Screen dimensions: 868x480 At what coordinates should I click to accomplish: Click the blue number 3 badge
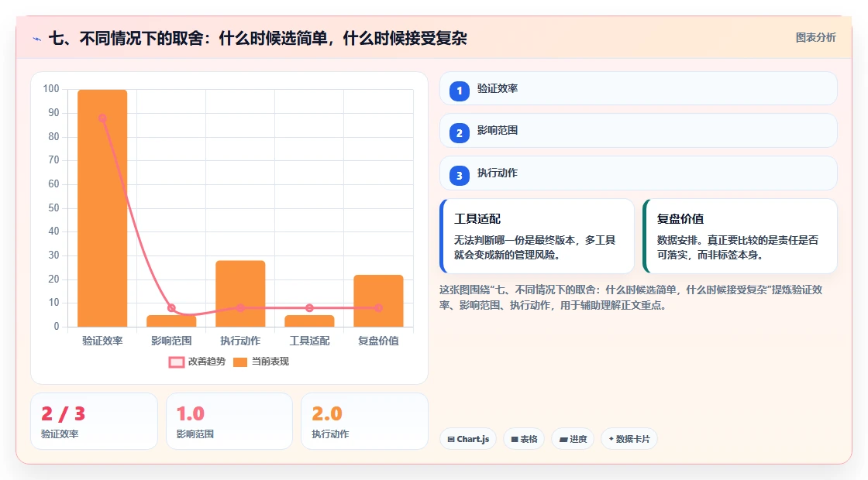coord(459,175)
